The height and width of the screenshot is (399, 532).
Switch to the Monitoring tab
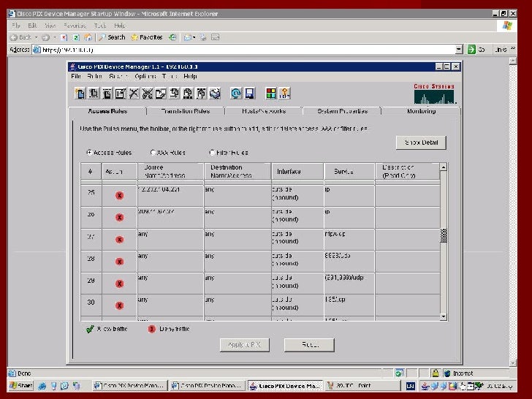[x=421, y=111]
